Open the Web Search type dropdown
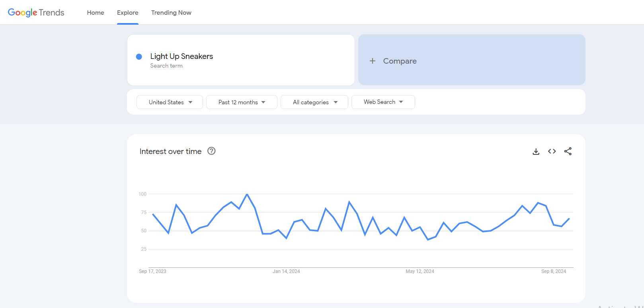 383,102
